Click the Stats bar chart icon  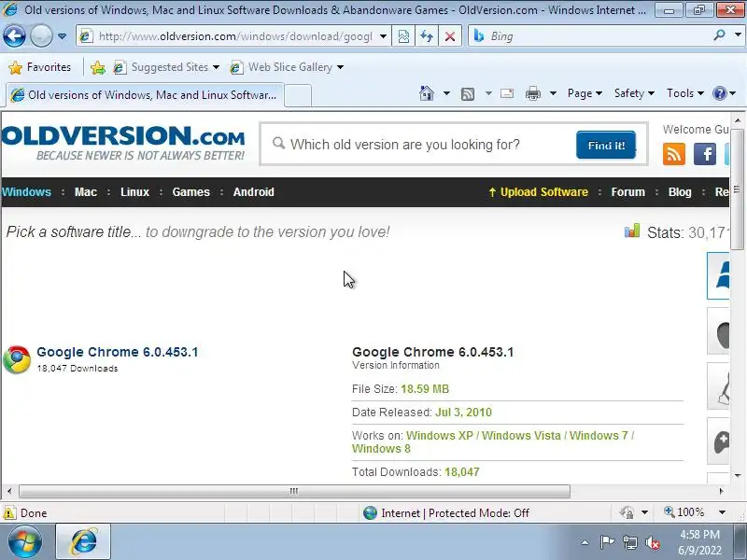(x=632, y=231)
